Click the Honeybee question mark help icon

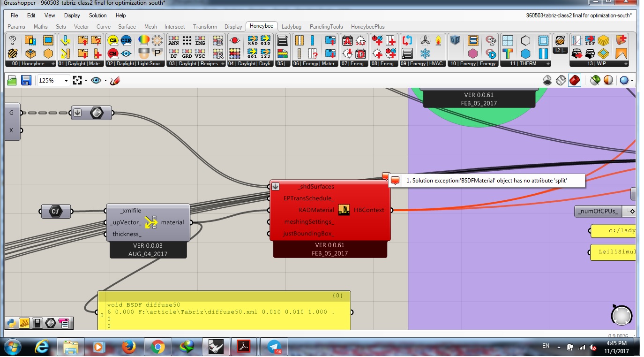tap(13, 40)
